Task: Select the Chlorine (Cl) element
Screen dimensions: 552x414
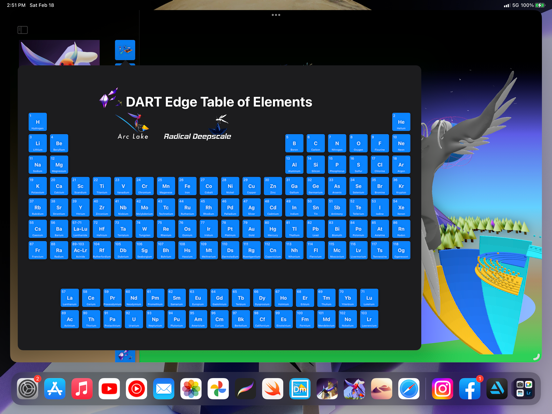Action: [380, 165]
